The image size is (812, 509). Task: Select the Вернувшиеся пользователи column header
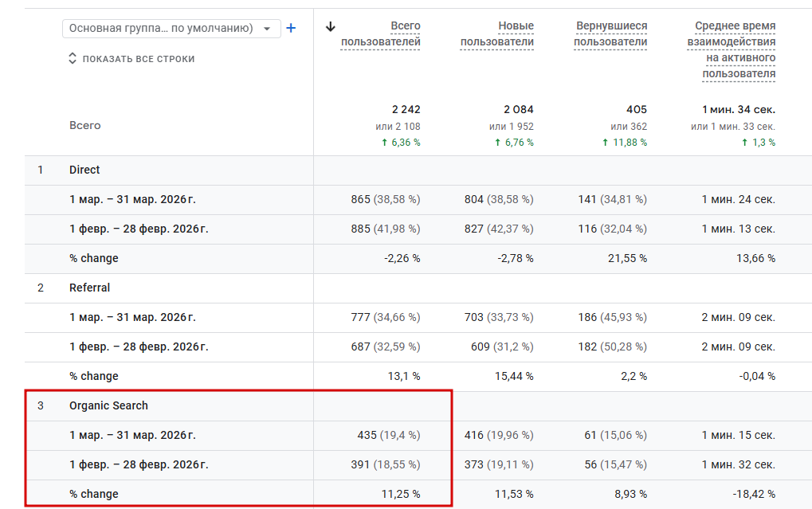click(611, 34)
